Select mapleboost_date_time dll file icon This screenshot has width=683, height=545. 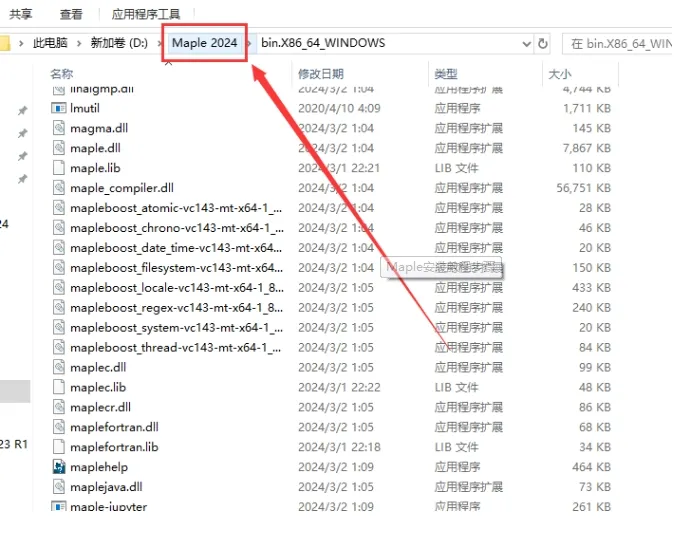pos(59,248)
